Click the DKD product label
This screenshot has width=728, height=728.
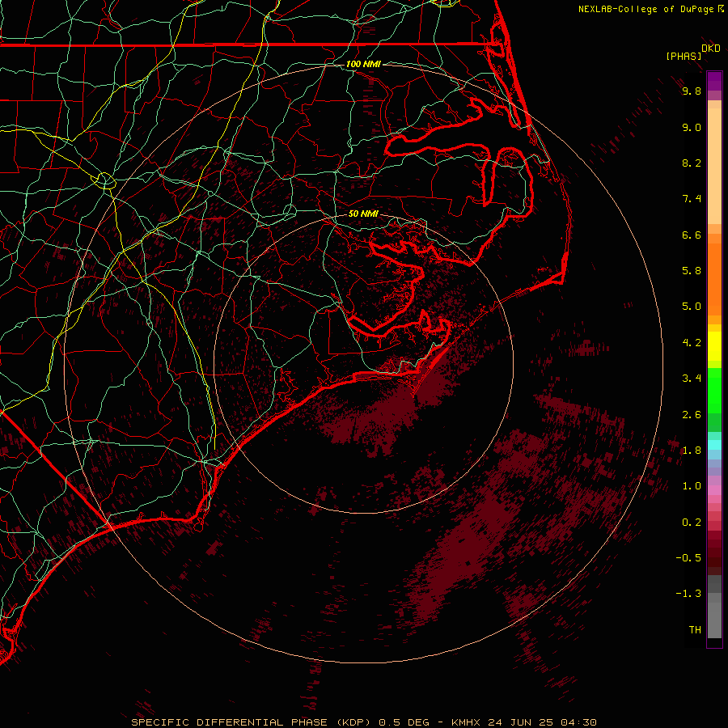[x=711, y=49]
